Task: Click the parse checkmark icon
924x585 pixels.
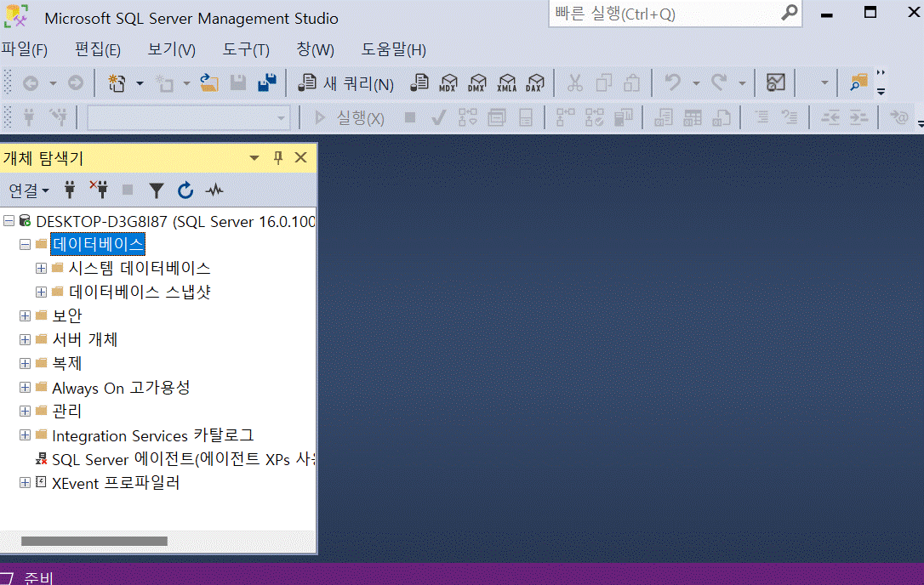Action: click(438, 118)
